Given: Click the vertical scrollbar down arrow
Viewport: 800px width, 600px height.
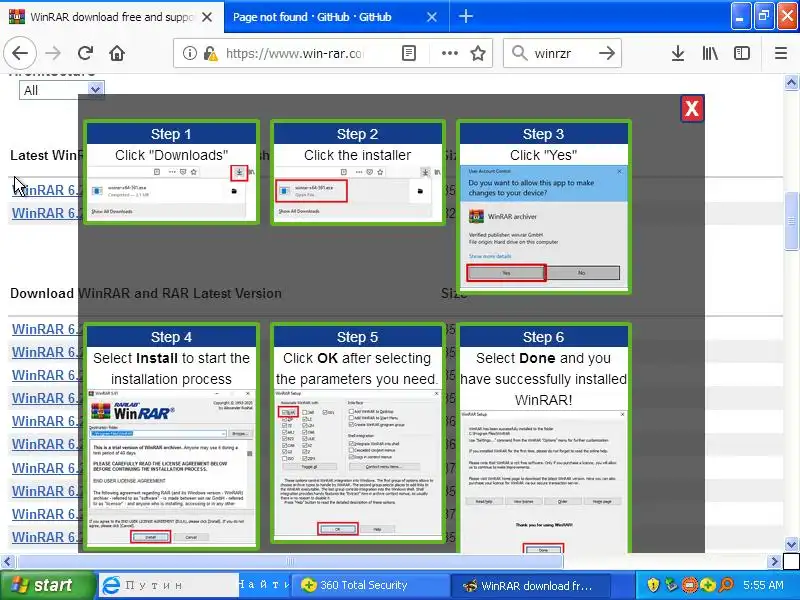Looking at the screenshot, I should [x=791, y=544].
